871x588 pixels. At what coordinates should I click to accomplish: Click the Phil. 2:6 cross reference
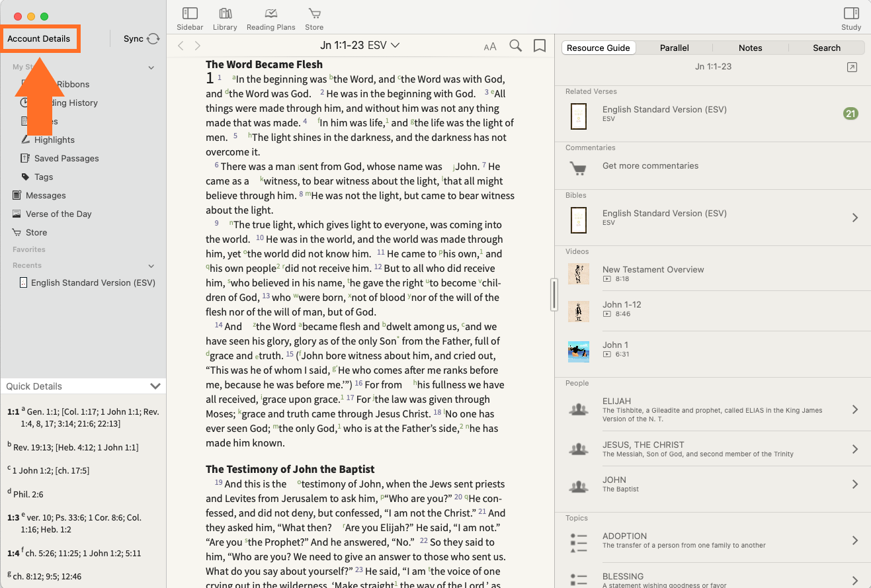[28, 494]
